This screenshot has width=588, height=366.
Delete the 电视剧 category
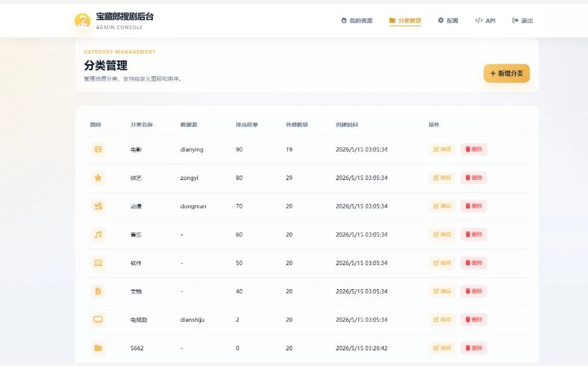pos(474,320)
